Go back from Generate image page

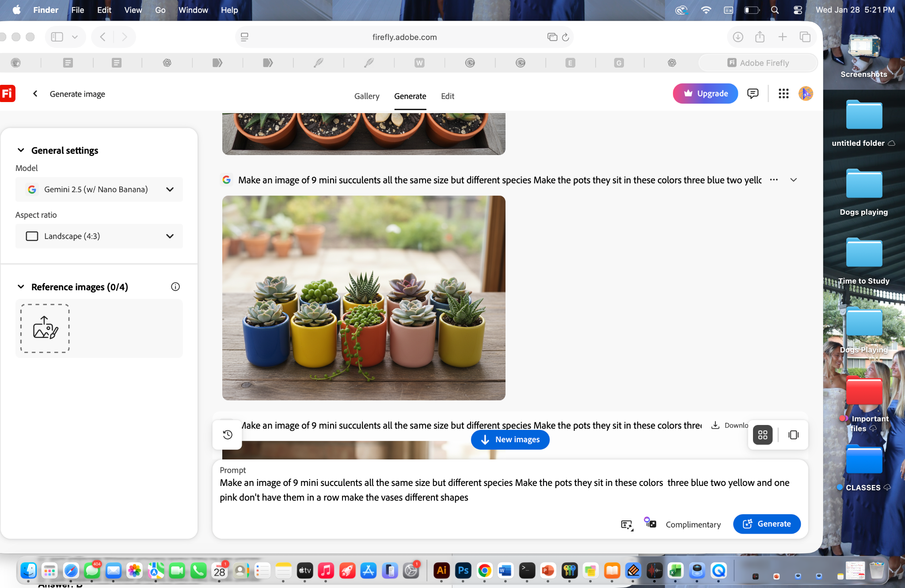click(x=35, y=94)
